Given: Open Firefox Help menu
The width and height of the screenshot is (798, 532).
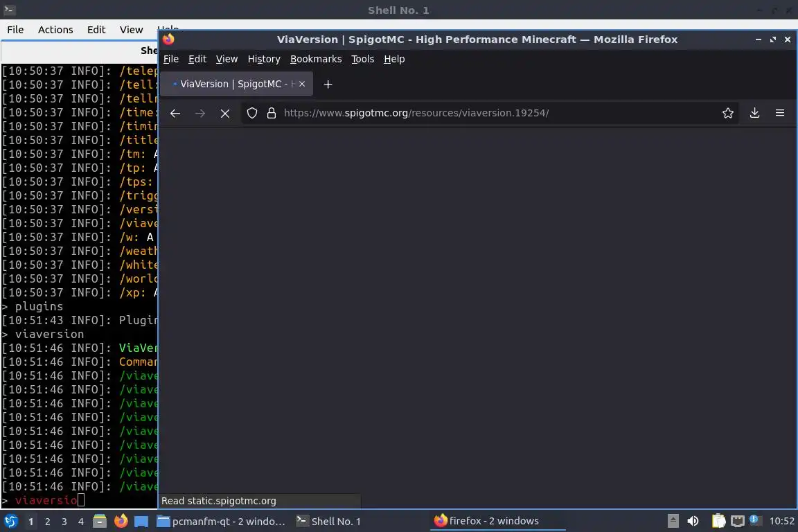Looking at the screenshot, I should [x=394, y=59].
